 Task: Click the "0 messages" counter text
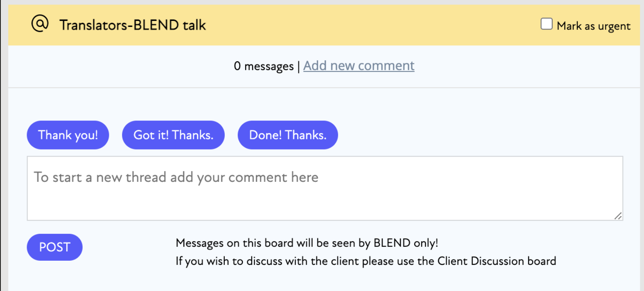tap(264, 66)
